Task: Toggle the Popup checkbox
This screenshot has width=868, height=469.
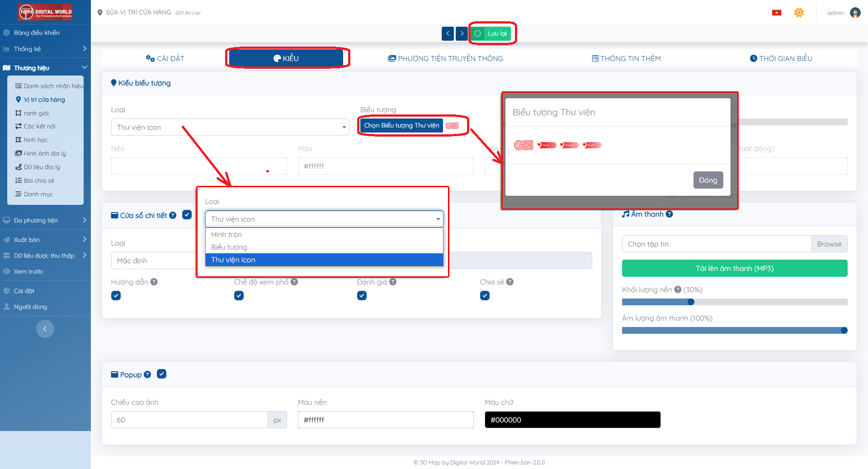Action: [x=161, y=374]
